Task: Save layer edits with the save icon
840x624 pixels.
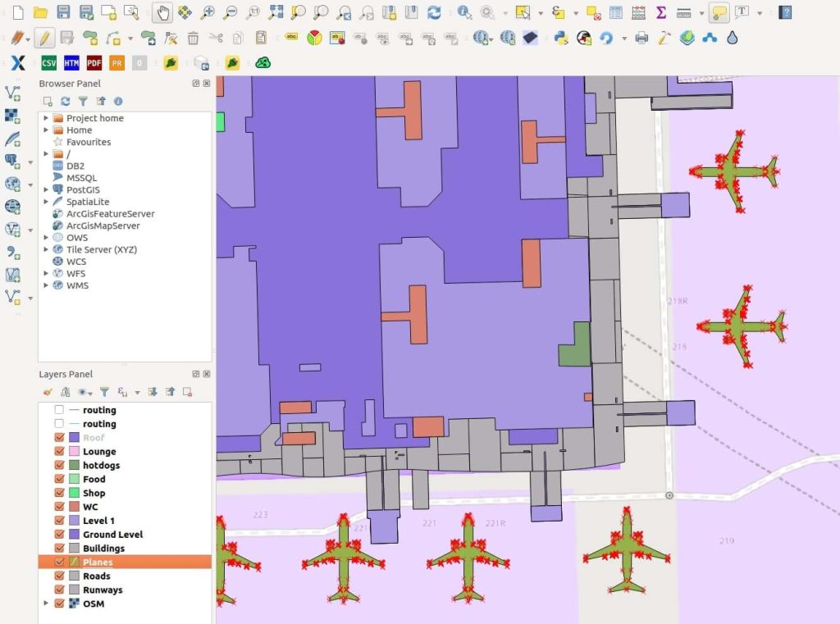Action: point(67,38)
